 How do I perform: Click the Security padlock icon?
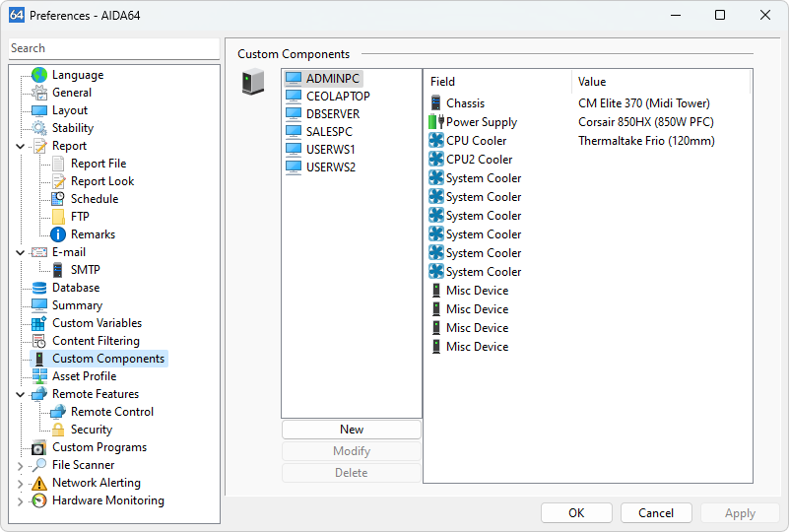pos(58,430)
